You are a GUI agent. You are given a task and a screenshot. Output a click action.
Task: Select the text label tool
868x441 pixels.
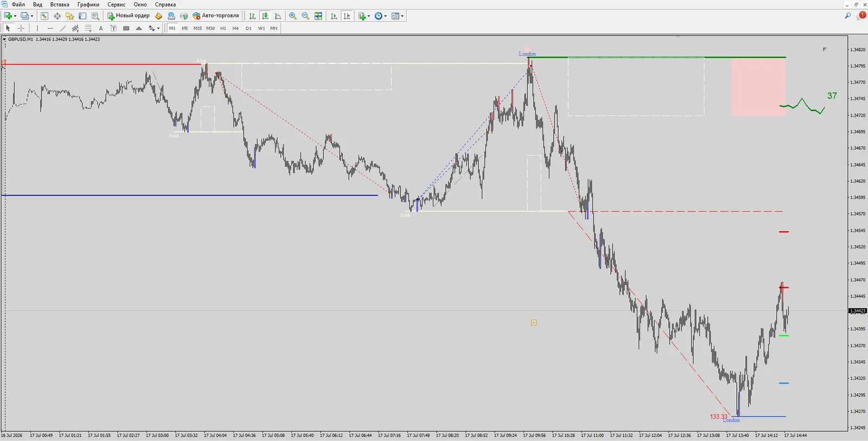pyautogui.click(x=113, y=28)
